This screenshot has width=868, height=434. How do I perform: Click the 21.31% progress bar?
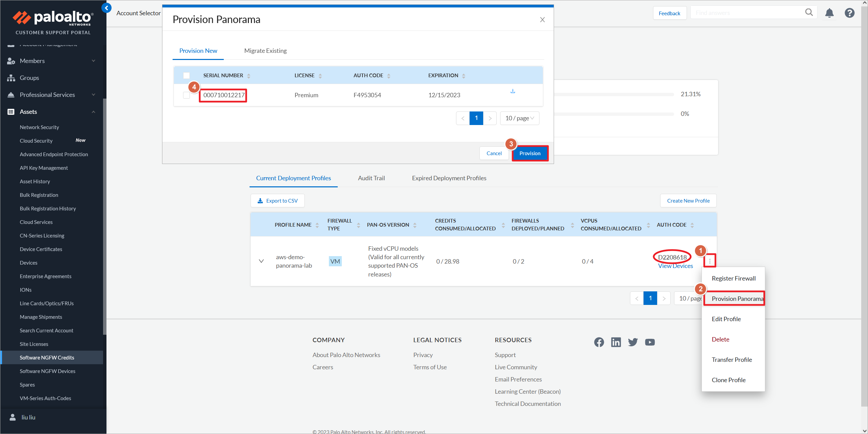[614, 95]
